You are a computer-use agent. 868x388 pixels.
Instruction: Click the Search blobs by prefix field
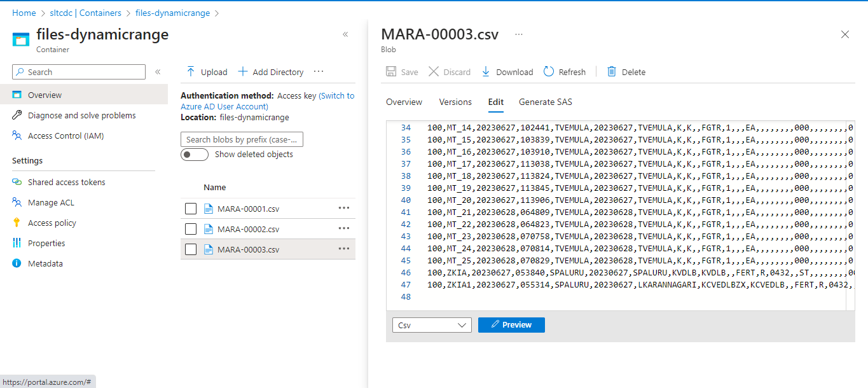tap(242, 139)
